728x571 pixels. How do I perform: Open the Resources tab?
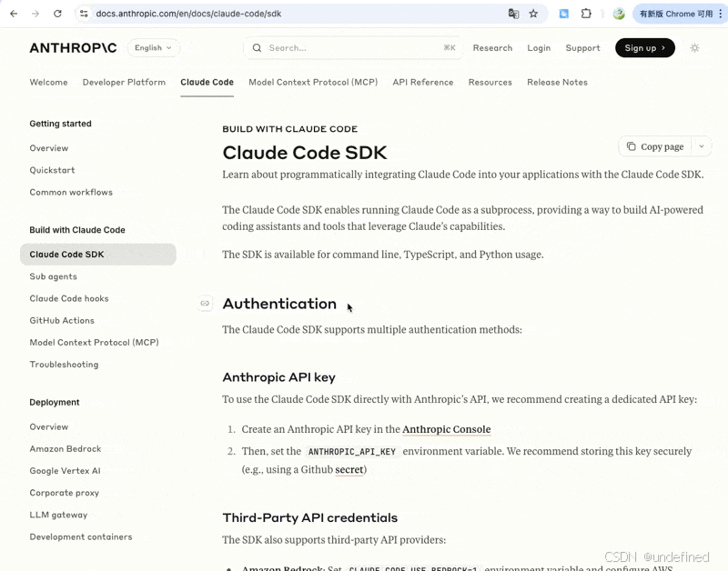click(x=490, y=82)
